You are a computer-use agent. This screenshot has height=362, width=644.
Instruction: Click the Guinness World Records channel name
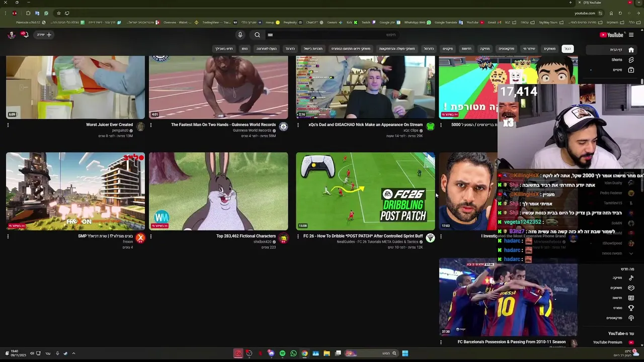[253, 131]
